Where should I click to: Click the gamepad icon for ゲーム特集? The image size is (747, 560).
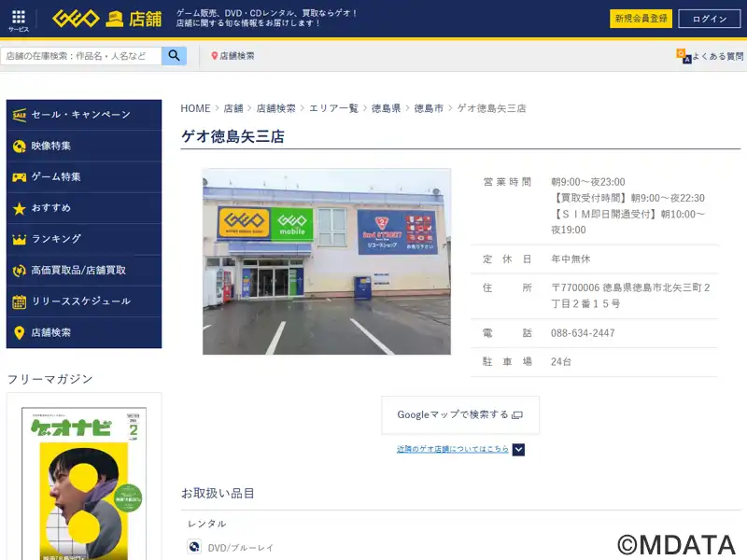[x=20, y=177]
